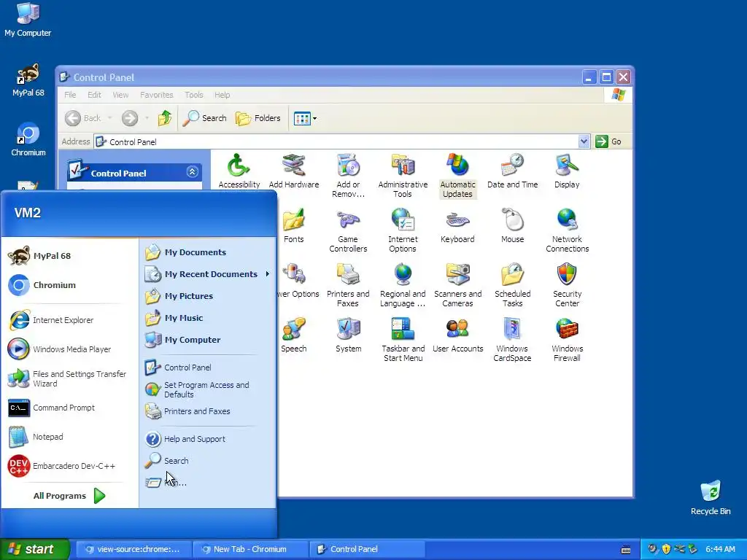Open Scheduled Tasks icon
The image size is (747, 560).
[512, 285]
